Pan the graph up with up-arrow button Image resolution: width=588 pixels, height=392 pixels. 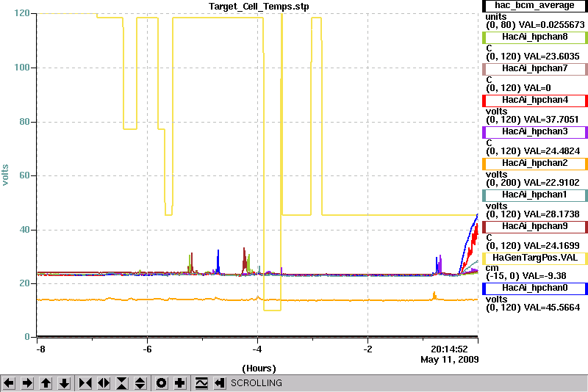(46, 383)
